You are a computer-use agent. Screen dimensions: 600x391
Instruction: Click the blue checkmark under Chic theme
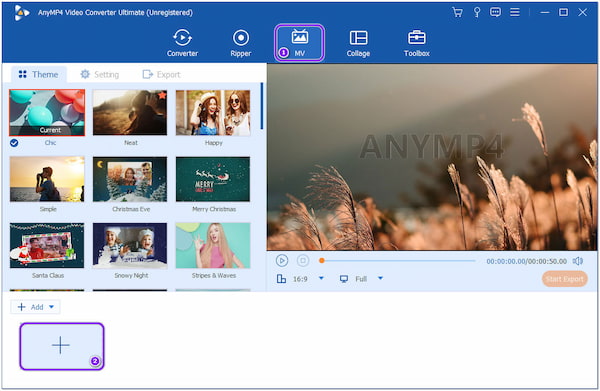14,143
